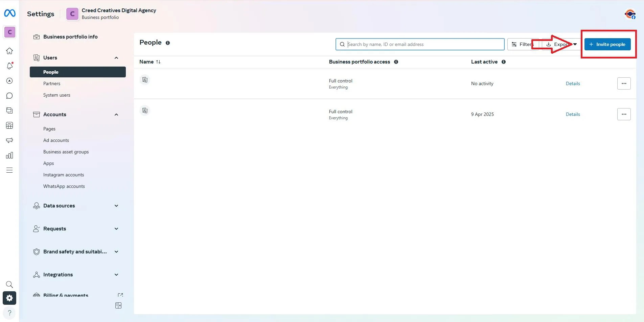644x322 pixels.
Task: Click the hamburger all tools icon
Action: tap(9, 170)
